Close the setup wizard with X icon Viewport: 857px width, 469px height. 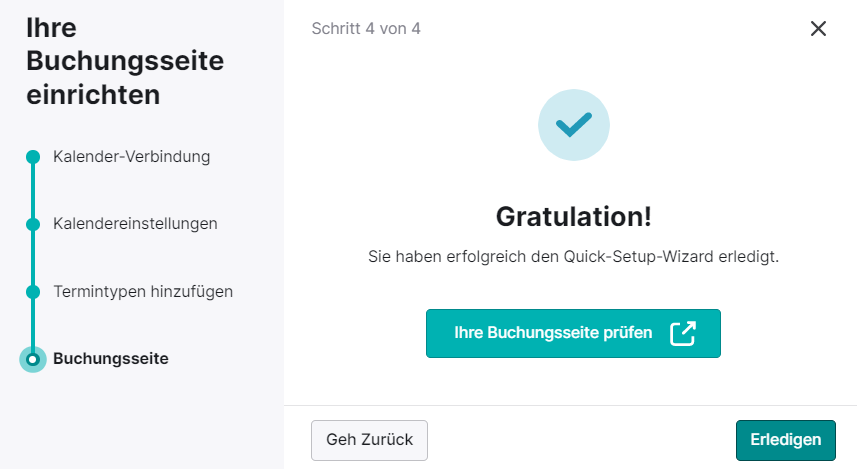(x=818, y=28)
